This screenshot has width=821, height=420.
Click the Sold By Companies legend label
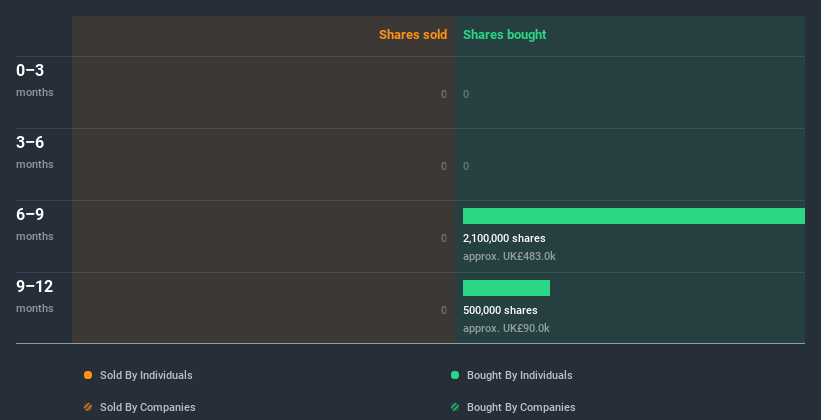pyautogui.click(x=148, y=407)
